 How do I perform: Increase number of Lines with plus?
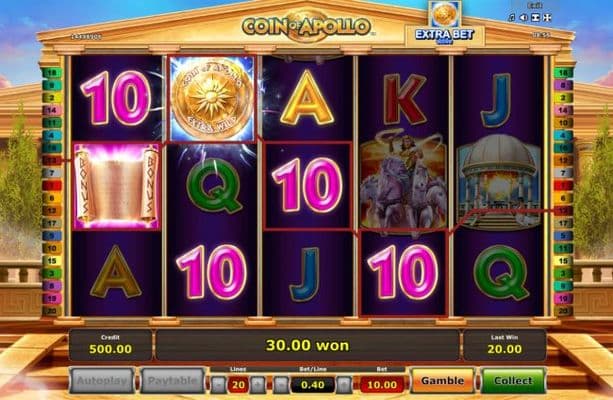pyautogui.click(x=257, y=385)
